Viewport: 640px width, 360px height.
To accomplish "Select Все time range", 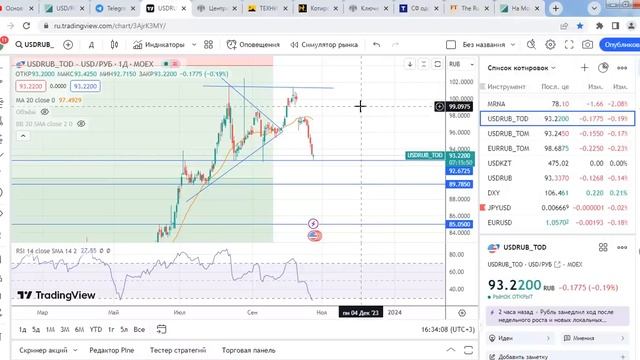I will click(x=139, y=329).
